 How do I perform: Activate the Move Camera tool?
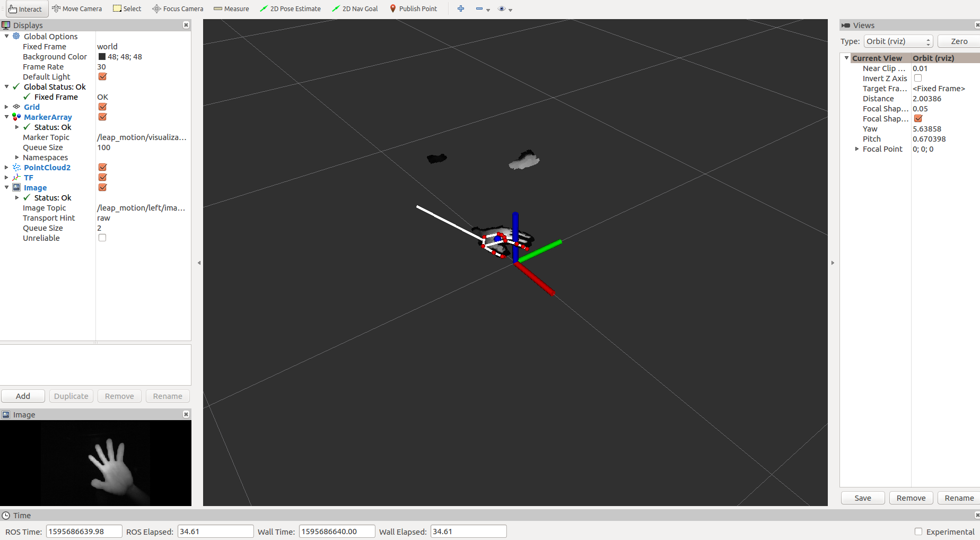(77, 8)
